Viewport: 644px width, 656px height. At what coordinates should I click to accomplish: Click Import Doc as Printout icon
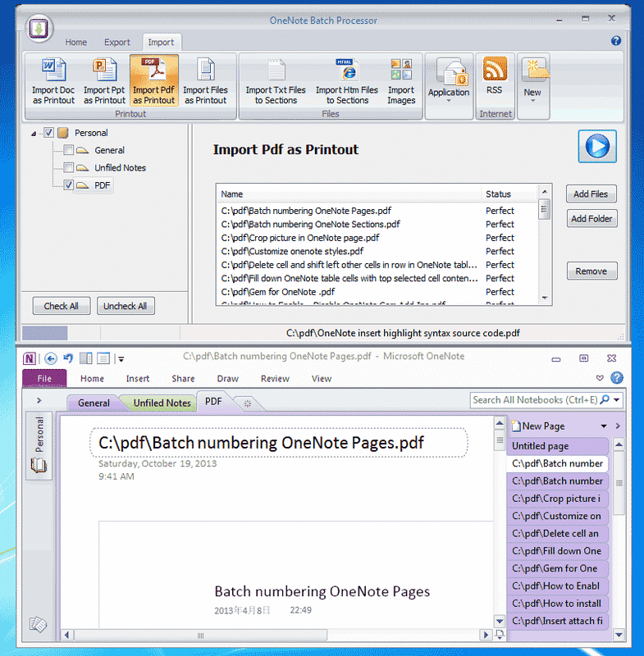click(53, 81)
